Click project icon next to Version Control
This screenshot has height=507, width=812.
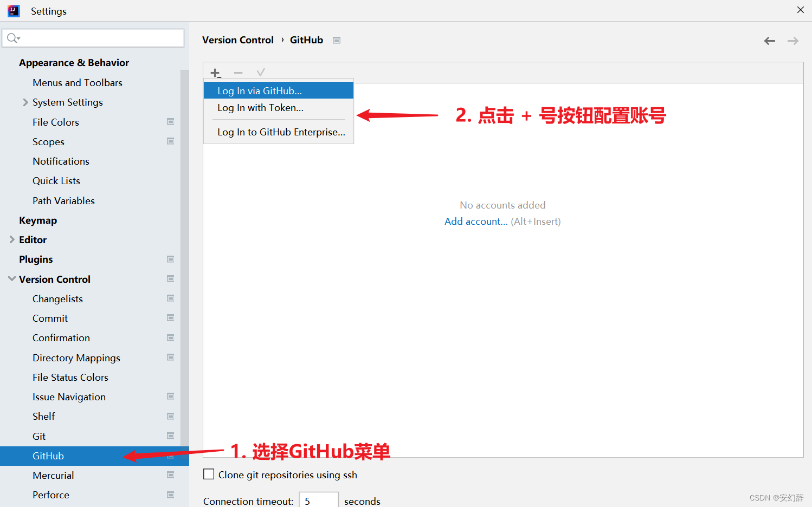(170, 279)
